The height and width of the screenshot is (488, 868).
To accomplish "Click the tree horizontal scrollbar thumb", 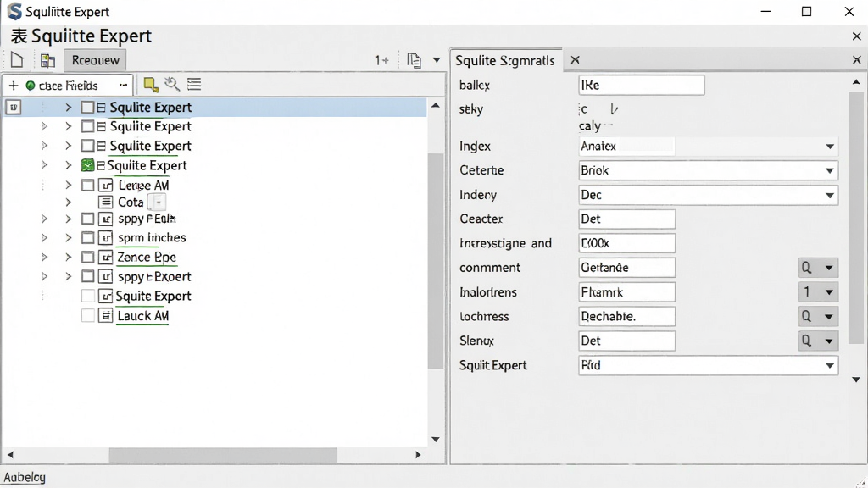I will coord(223,455).
